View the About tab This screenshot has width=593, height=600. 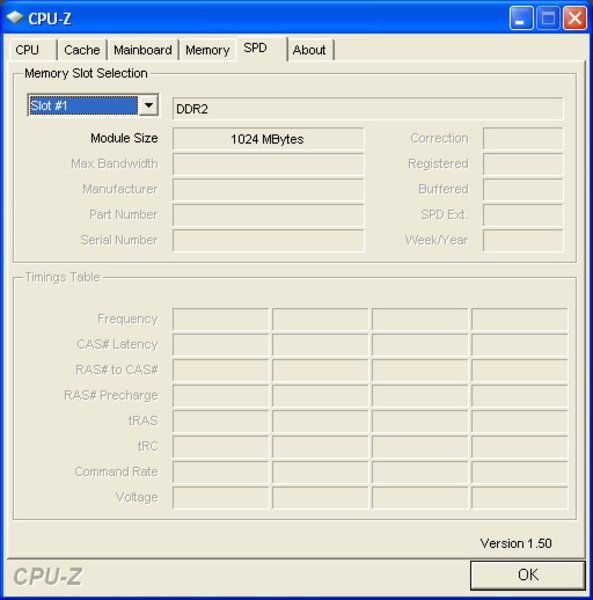(x=310, y=50)
